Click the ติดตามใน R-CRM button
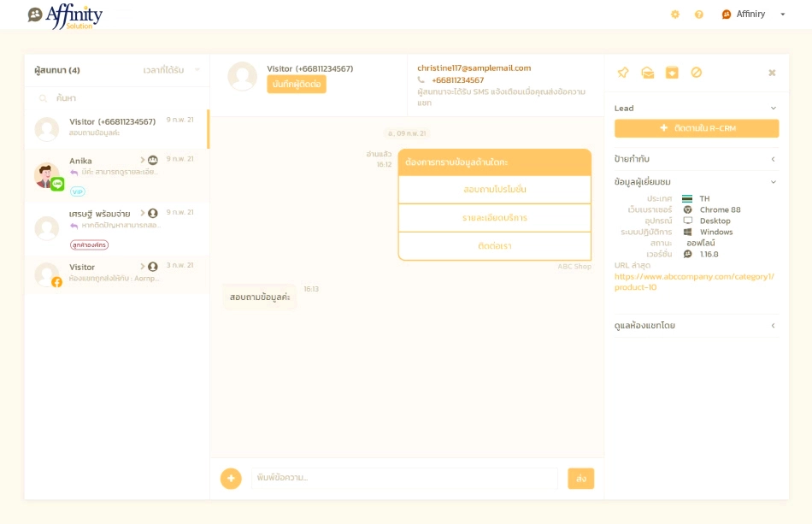This screenshot has width=812, height=524. pyautogui.click(x=697, y=128)
